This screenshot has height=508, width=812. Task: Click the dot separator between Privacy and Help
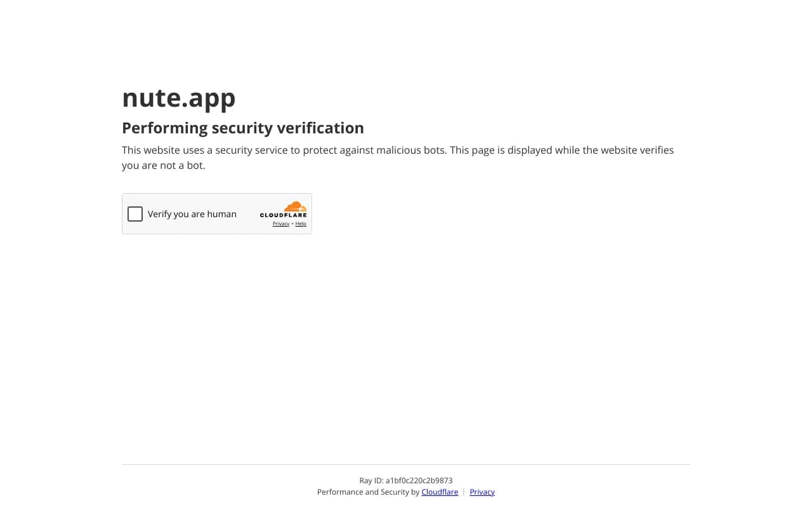[292, 224]
